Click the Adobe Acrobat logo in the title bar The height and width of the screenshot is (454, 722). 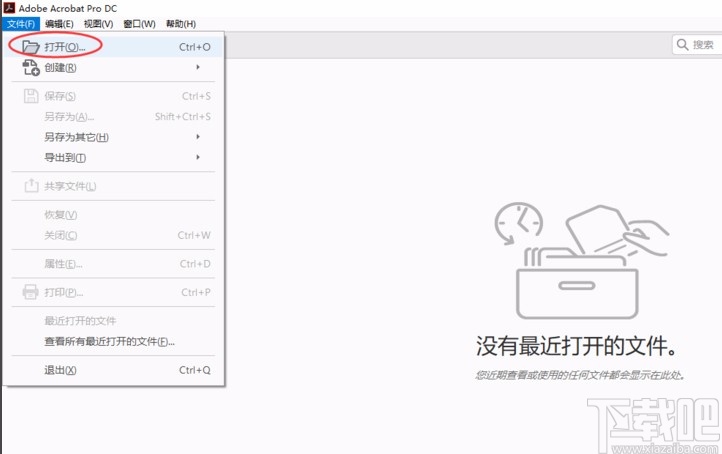(9, 8)
